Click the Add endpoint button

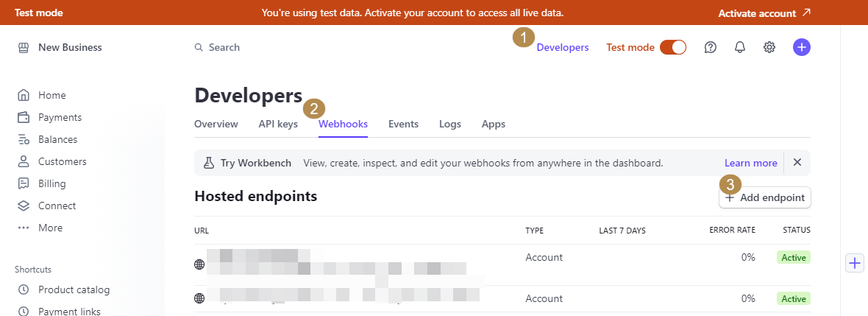[x=766, y=197]
